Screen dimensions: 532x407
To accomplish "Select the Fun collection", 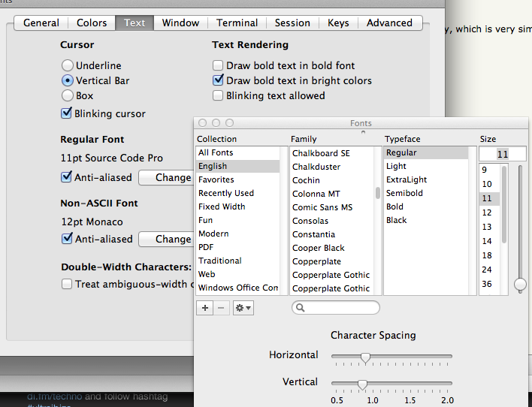I will (237, 220).
